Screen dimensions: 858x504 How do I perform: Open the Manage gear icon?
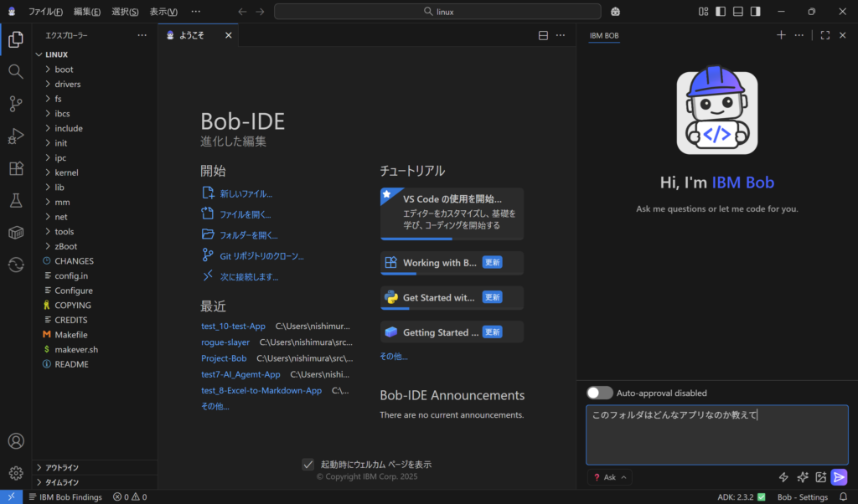(x=15, y=473)
